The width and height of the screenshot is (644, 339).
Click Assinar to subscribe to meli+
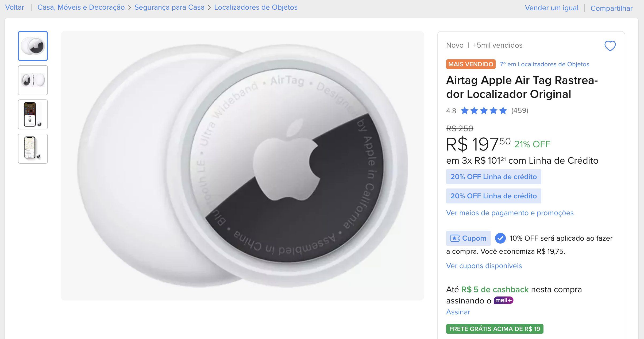(458, 312)
